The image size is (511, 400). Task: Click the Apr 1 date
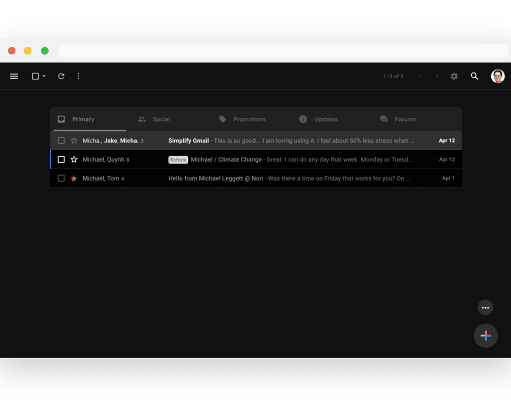tap(448, 178)
